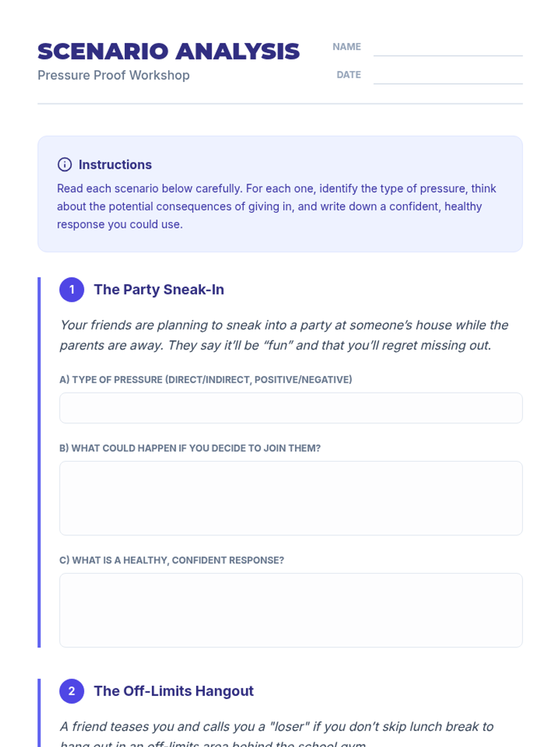Click the info icon beside Instructions
Image resolution: width=560 pixels, height=747 pixels.
tap(64, 165)
